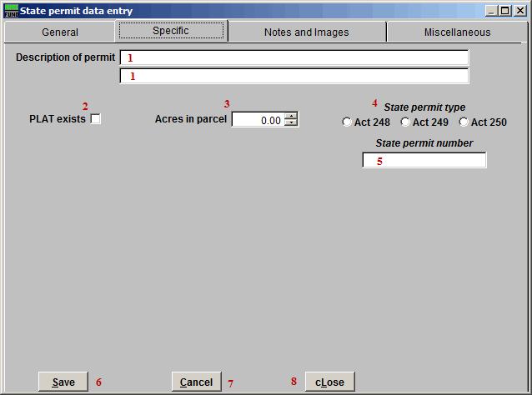Increase Acres in parcel with up arrow
The height and width of the screenshot is (395, 532).
(290, 116)
